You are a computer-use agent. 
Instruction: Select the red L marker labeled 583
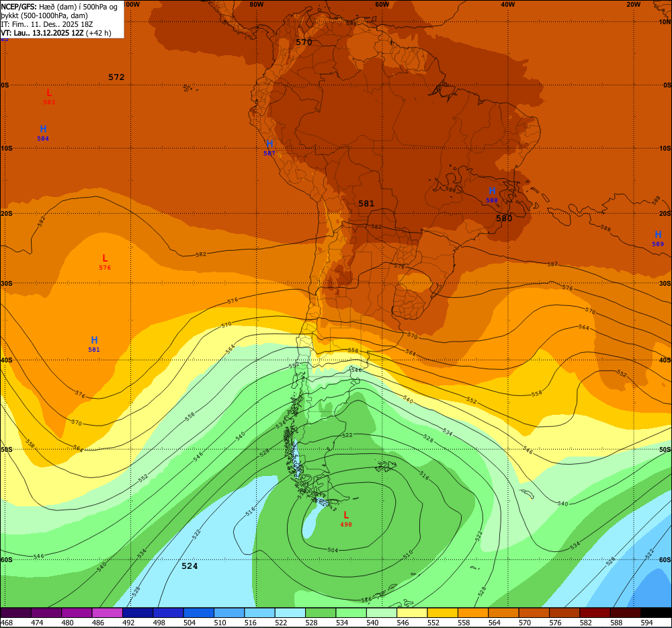point(49,93)
